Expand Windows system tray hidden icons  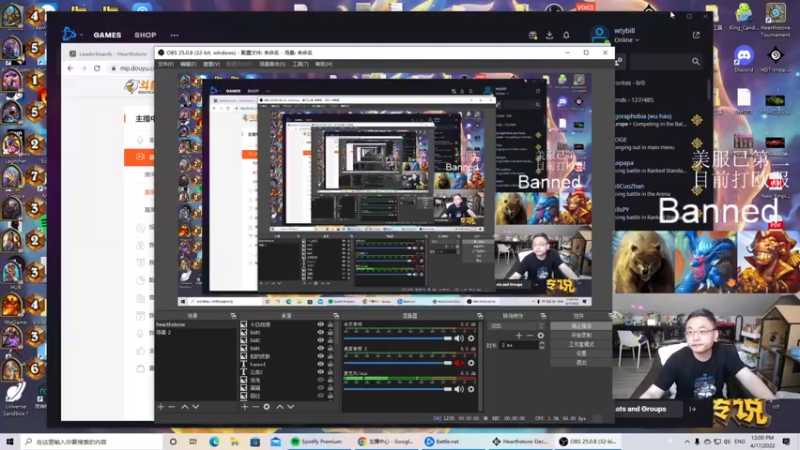coord(687,441)
